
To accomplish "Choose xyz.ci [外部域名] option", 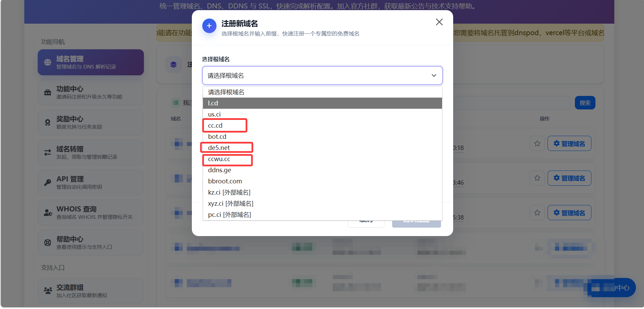I will point(322,203).
